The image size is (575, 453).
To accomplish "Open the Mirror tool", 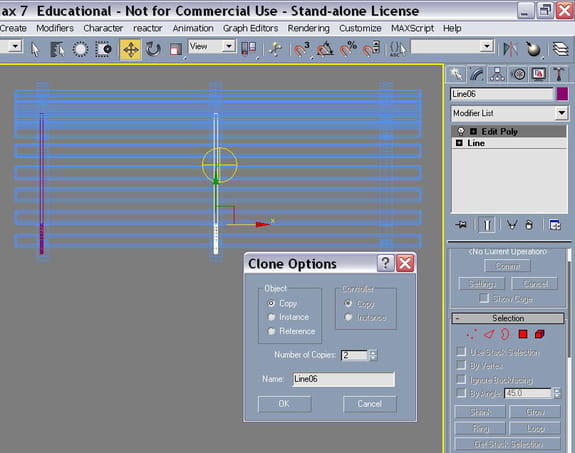I will pyautogui.click(x=510, y=49).
